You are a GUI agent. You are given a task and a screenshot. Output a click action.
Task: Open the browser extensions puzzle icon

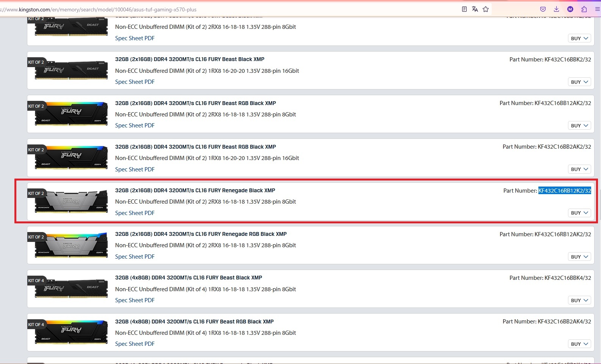[584, 9]
